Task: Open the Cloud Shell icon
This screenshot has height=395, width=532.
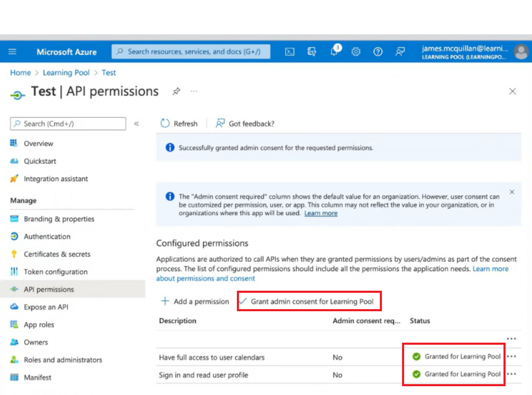Action: (290, 52)
